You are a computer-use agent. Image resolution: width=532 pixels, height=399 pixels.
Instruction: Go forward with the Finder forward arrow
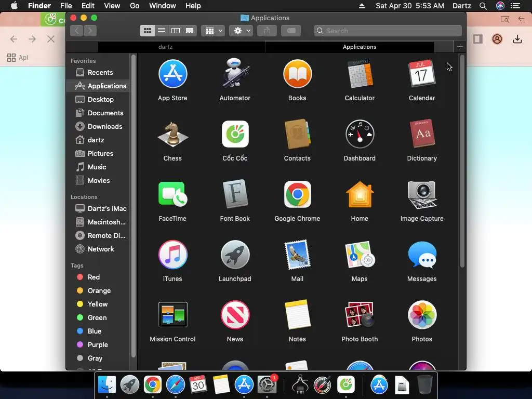tap(90, 31)
